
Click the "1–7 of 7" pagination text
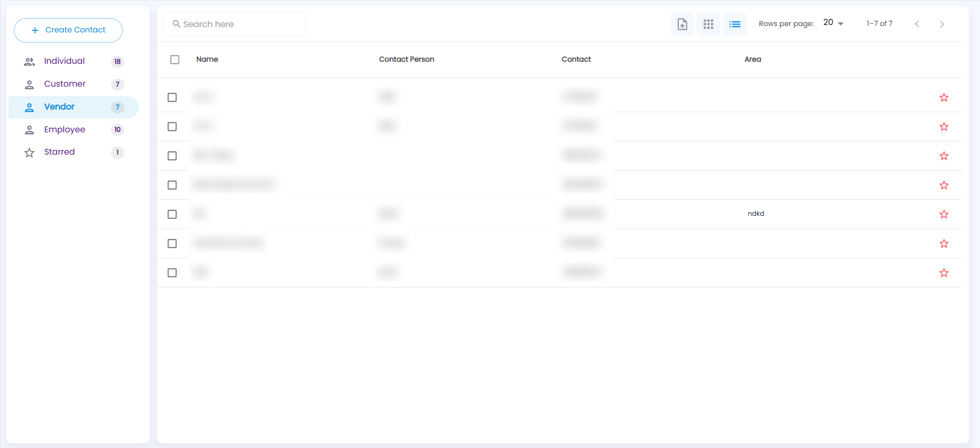point(880,23)
